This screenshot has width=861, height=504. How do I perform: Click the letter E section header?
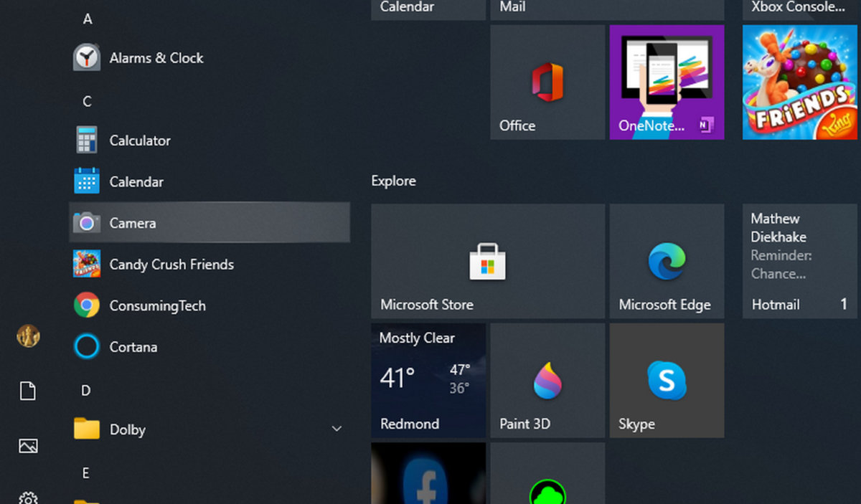85,473
